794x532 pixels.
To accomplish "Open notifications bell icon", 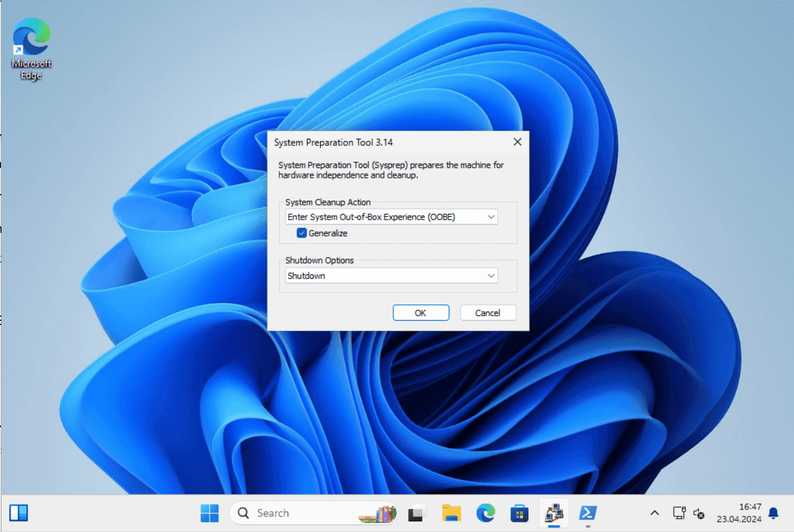I will pyautogui.click(x=773, y=513).
